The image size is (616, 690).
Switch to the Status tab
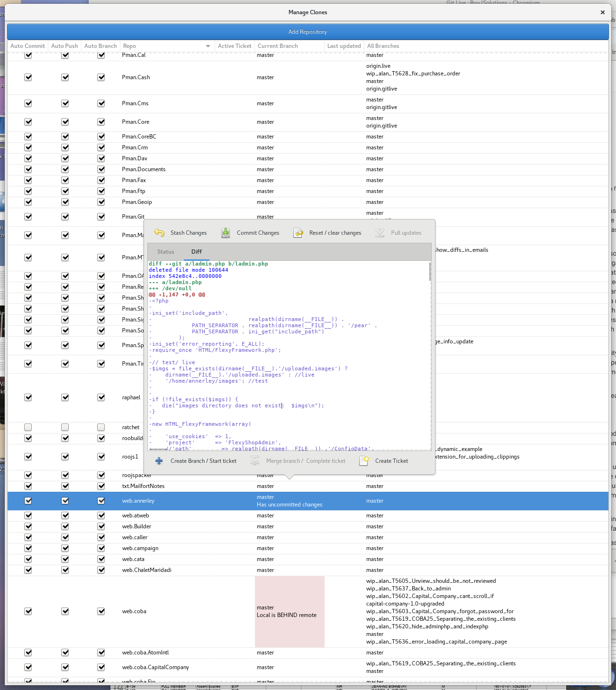point(166,252)
